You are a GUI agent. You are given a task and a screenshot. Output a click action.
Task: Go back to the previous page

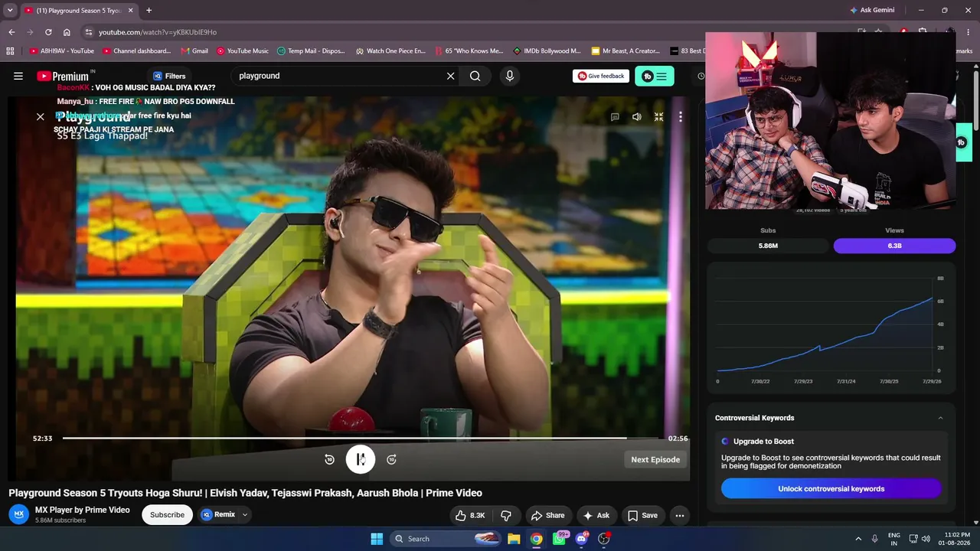[x=11, y=32]
